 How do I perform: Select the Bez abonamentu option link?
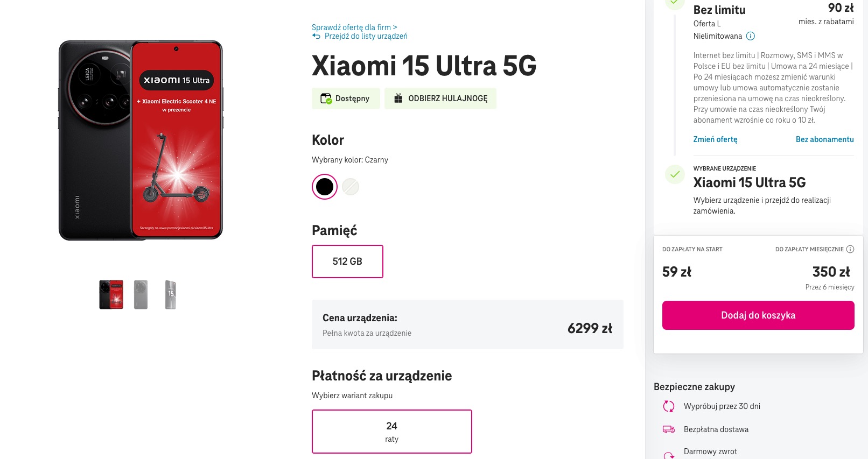[824, 139]
